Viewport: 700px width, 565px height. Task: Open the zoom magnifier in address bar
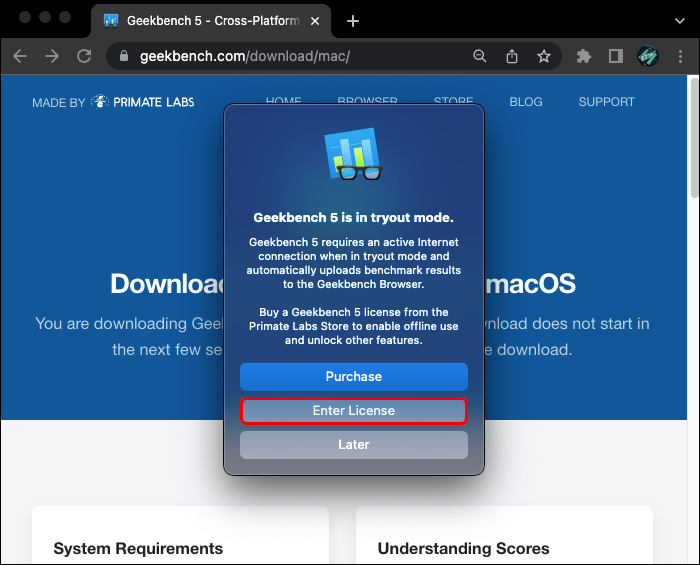479,56
